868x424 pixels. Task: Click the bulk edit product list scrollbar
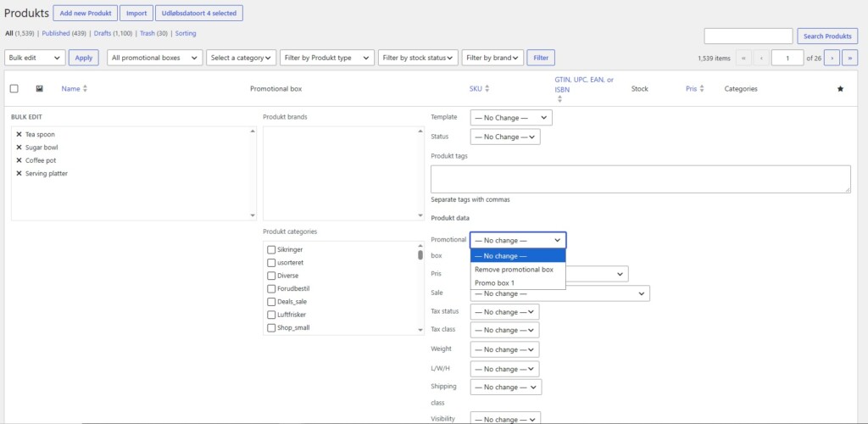253,173
